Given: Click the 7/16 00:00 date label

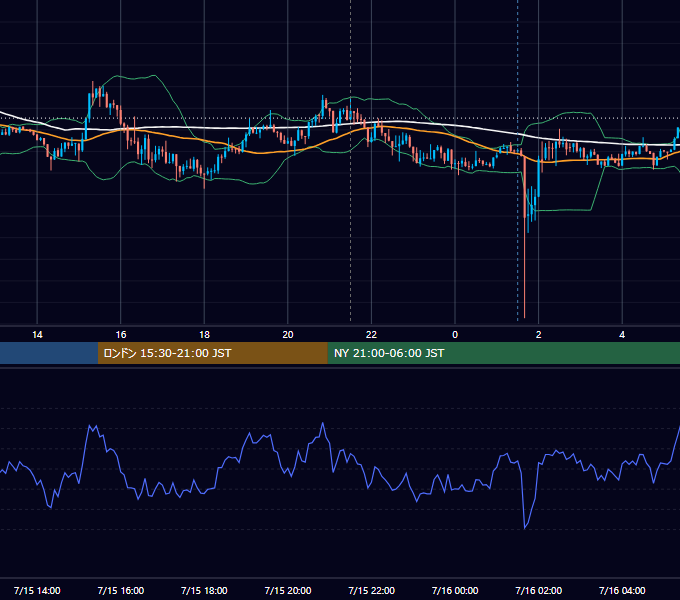Looking at the screenshot, I should [x=455, y=590].
